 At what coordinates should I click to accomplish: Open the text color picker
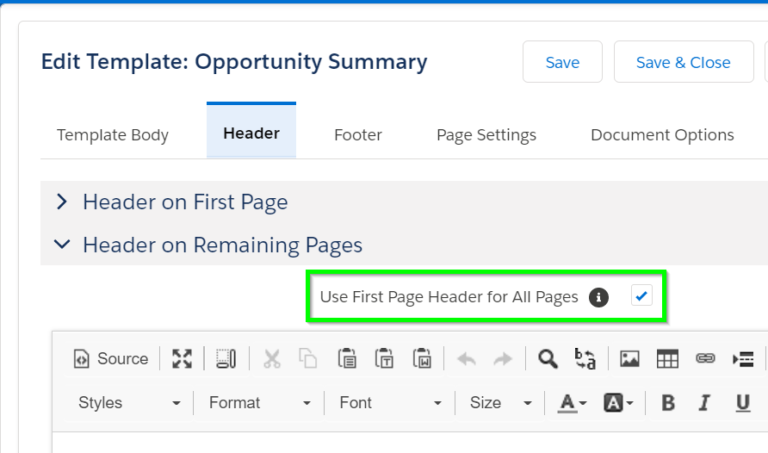coord(572,403)
